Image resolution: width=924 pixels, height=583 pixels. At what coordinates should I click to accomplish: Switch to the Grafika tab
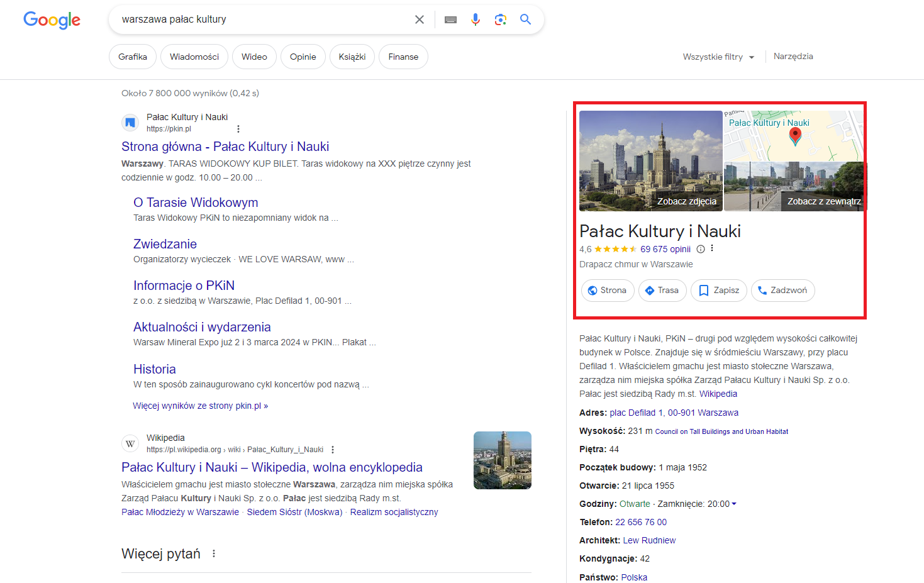tap(133, 57)
